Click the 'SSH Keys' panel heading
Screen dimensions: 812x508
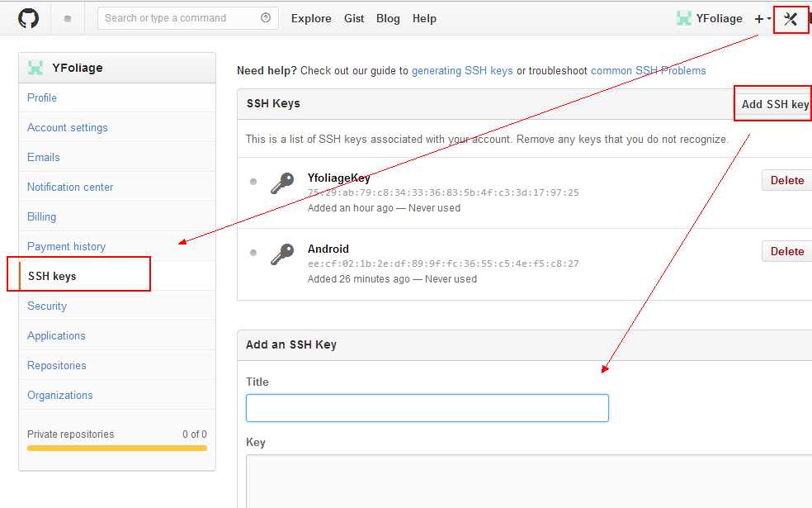point(273,103)
